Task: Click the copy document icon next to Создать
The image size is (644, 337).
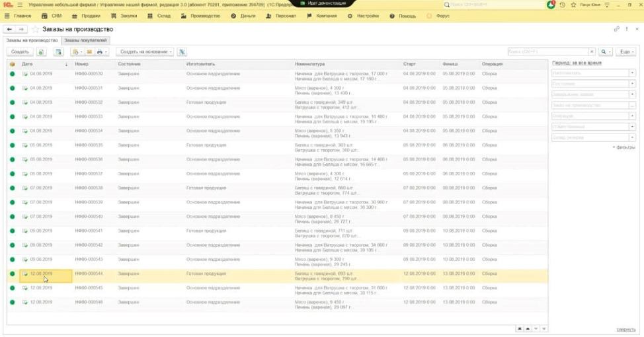Action: click(x=41, y=52)
